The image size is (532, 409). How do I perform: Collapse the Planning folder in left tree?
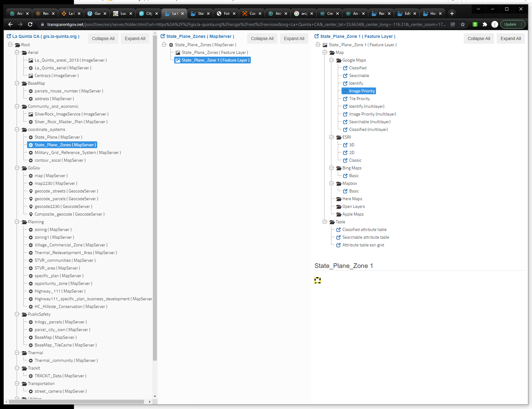pyautogui.click(x=17, y=222)
